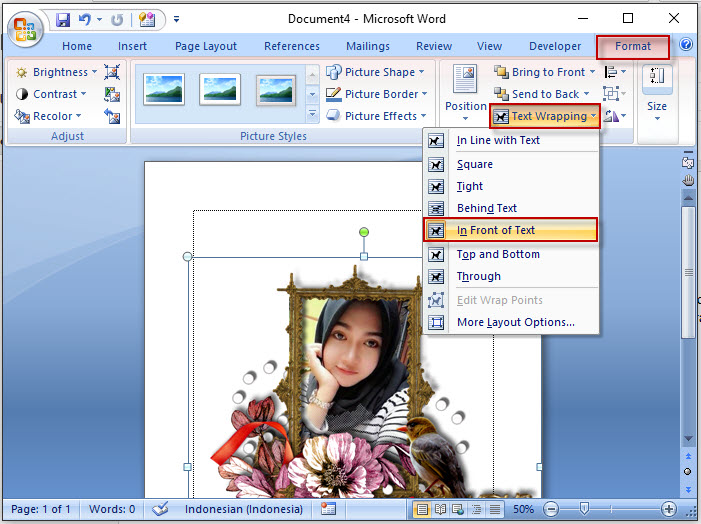Click the proofing errors status icon
The width and height of the screenshot is (701, 524).
tap(160, 509)
